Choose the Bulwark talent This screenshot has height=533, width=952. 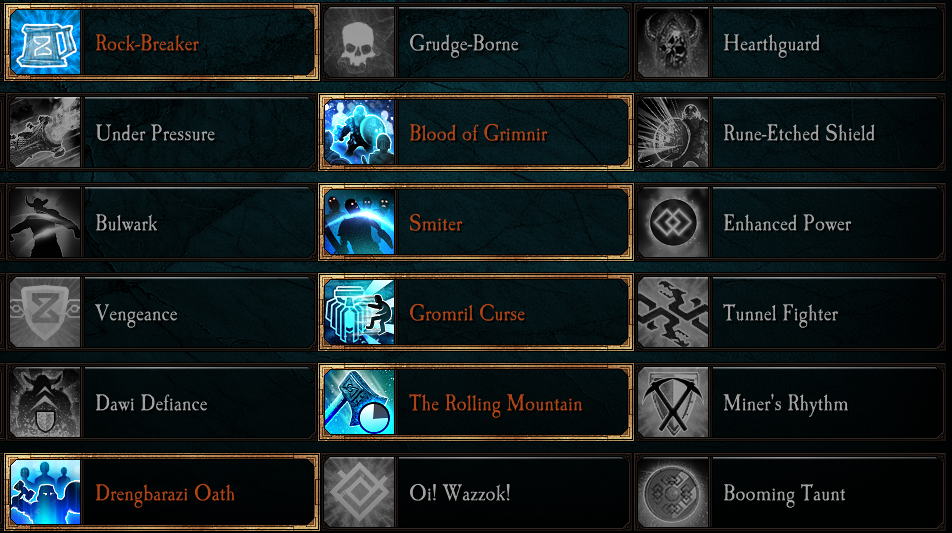tap(162, 222)
